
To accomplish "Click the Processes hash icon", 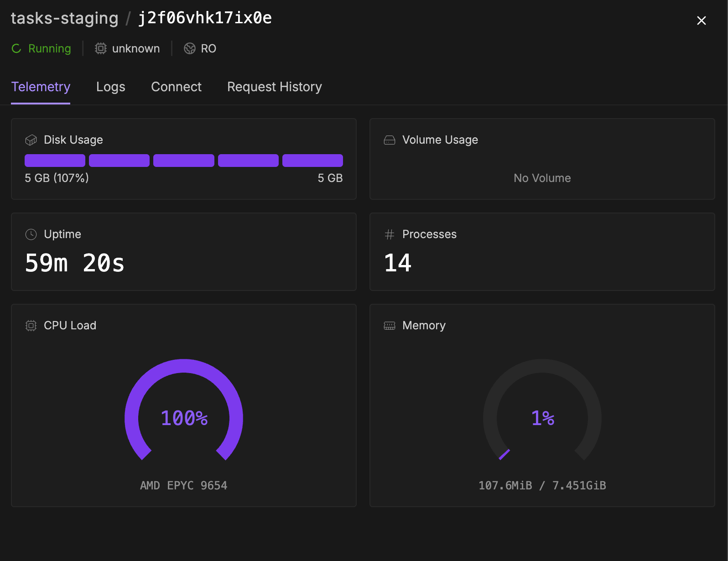I will click(x=390, y=234).
